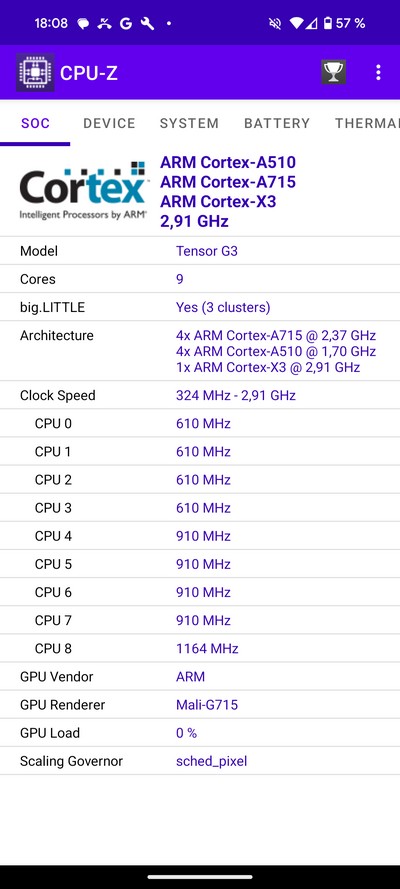
Task: Tap the bottom navigation gesture handle
Action: (200, 877)
